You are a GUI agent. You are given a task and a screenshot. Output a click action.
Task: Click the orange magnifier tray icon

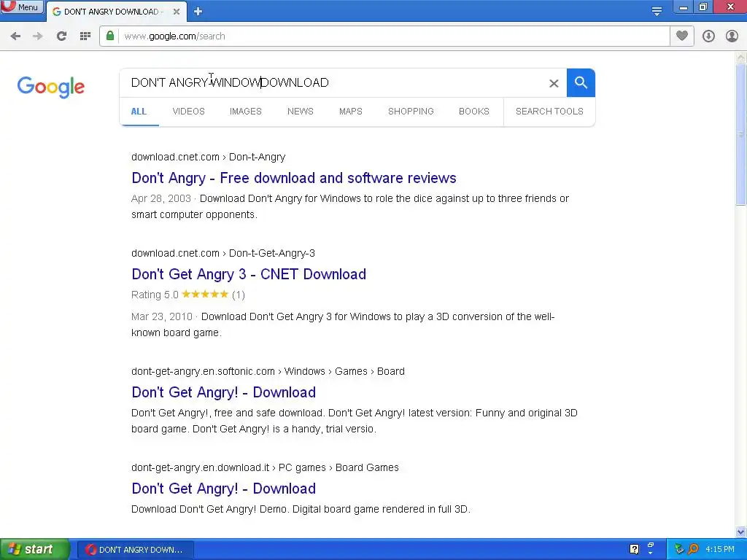[694, 550]
